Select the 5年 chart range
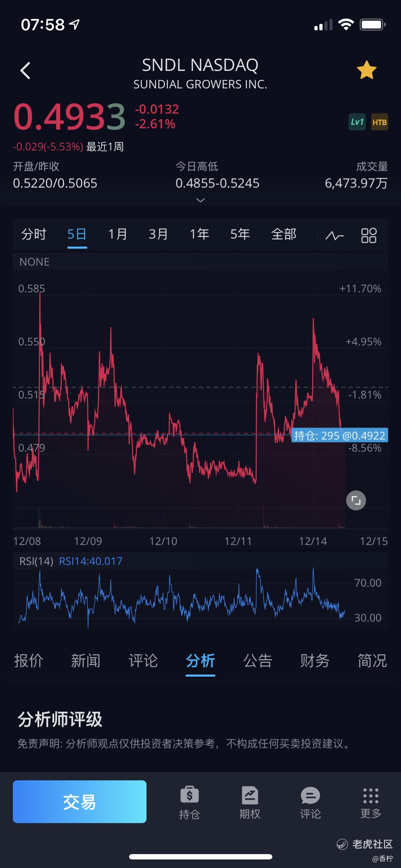Viewport: 401px width, 868px height. click(240, 234)
